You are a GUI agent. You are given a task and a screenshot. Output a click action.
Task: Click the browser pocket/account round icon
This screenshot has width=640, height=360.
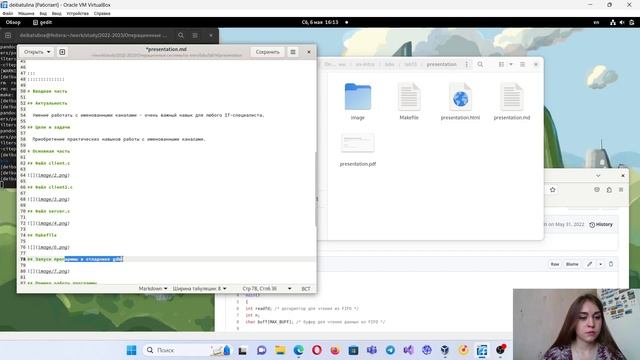click(597, 190)
